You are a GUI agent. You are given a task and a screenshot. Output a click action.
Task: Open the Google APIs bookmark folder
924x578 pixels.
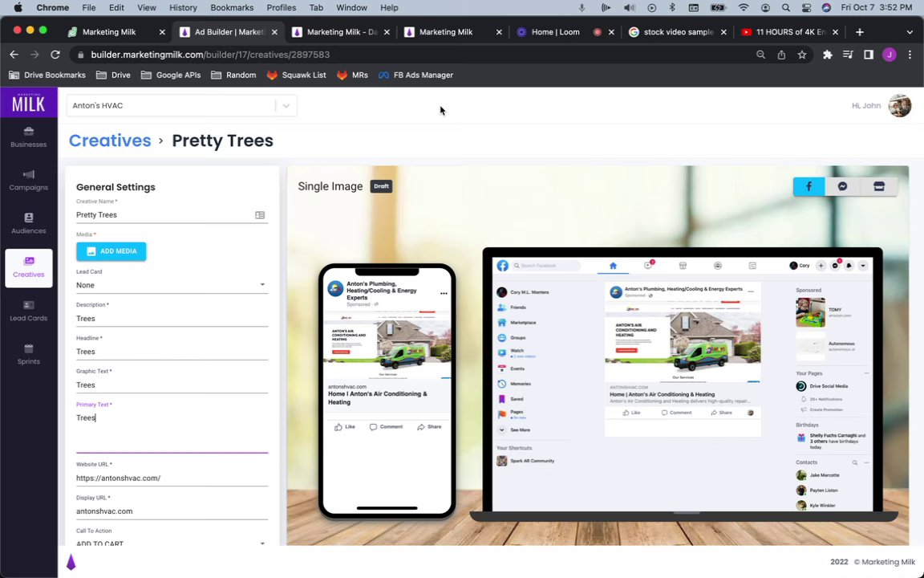point(171,75)
